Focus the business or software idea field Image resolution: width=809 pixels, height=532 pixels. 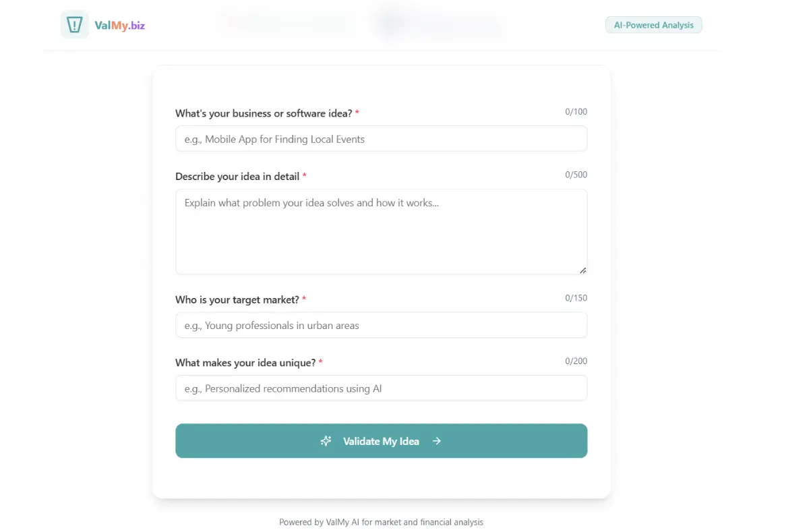(x=381, y=139)
